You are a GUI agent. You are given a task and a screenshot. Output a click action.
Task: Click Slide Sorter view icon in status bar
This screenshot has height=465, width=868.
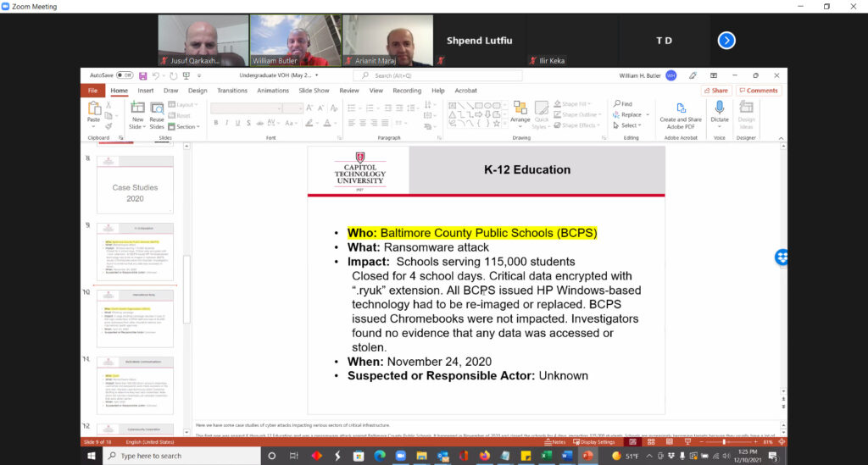point(651,442)
